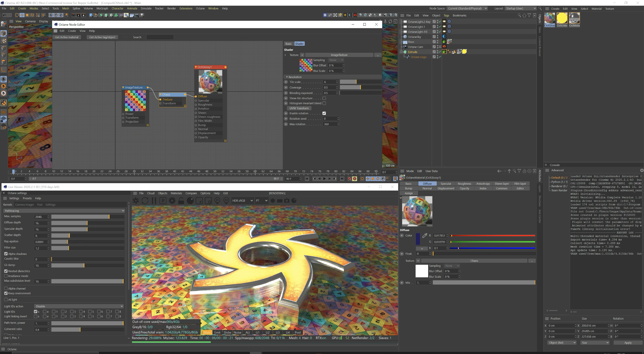Pause rendering in the Live Viewer toolbar
Image resolution: width=644 pixels, height=354 pixels.
tap(154, 201)
